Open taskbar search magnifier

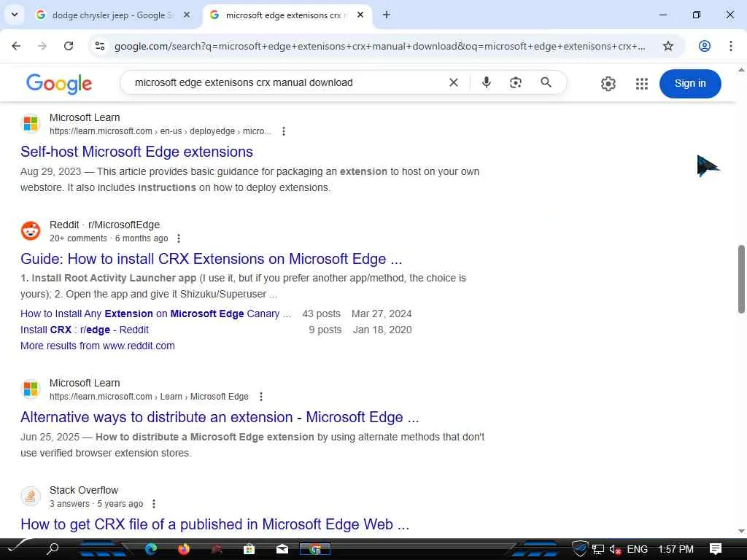point(53,549)
